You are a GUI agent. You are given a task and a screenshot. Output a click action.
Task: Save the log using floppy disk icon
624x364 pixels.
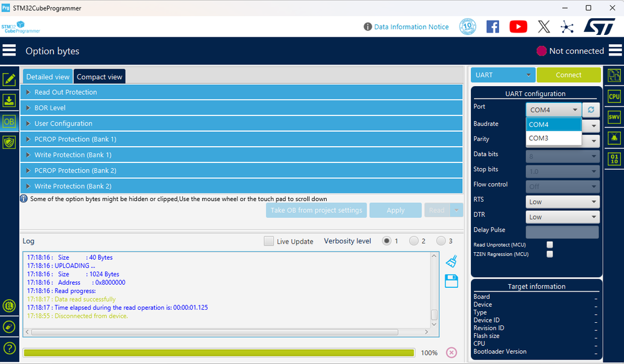tap(451, 281)
